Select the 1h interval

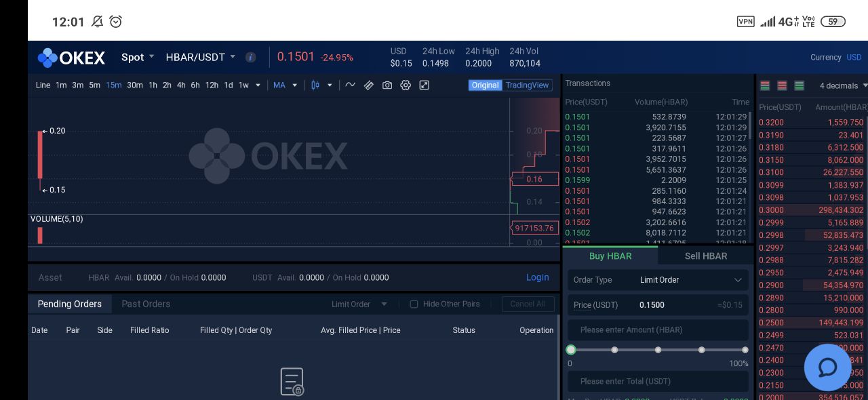click(153, 85)
